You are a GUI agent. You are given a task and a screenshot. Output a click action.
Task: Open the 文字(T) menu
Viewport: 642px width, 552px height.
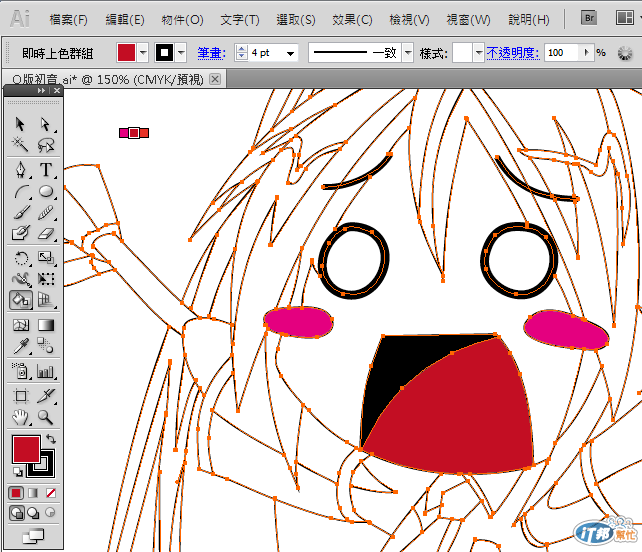(240, 20)
